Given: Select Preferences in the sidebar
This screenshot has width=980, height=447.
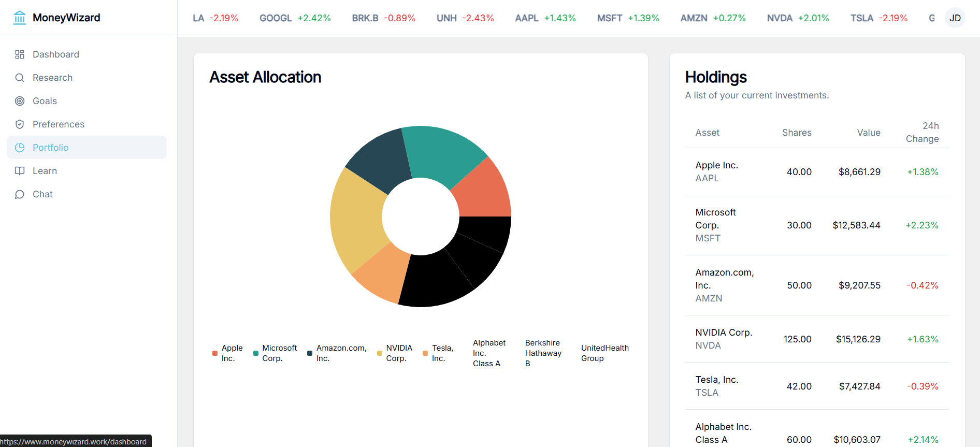Looking at the screenshot, I should tap(87, 124).
